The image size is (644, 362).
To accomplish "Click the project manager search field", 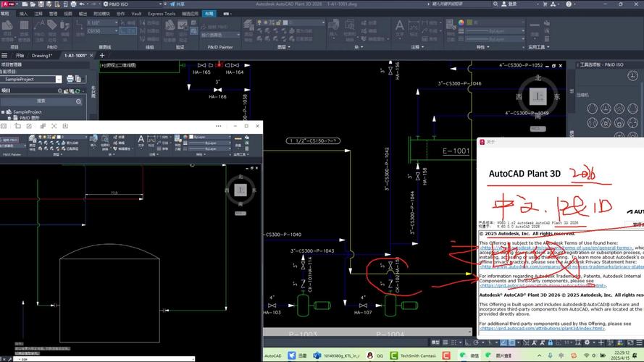I will coord(41,101).
